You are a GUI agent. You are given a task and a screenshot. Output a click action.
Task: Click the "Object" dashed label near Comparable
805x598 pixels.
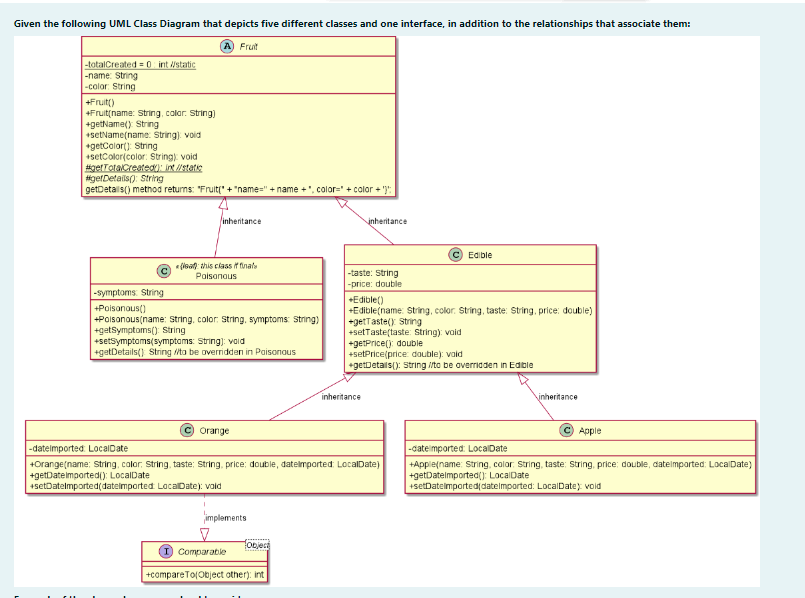click(255, 543)
